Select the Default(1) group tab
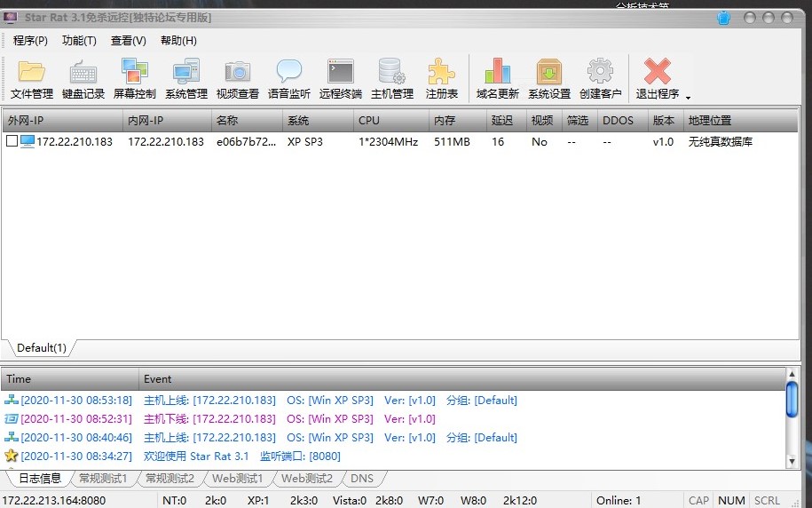Image resolution: width=812 pixels, height=508 pixels. (x=42, y=348)
